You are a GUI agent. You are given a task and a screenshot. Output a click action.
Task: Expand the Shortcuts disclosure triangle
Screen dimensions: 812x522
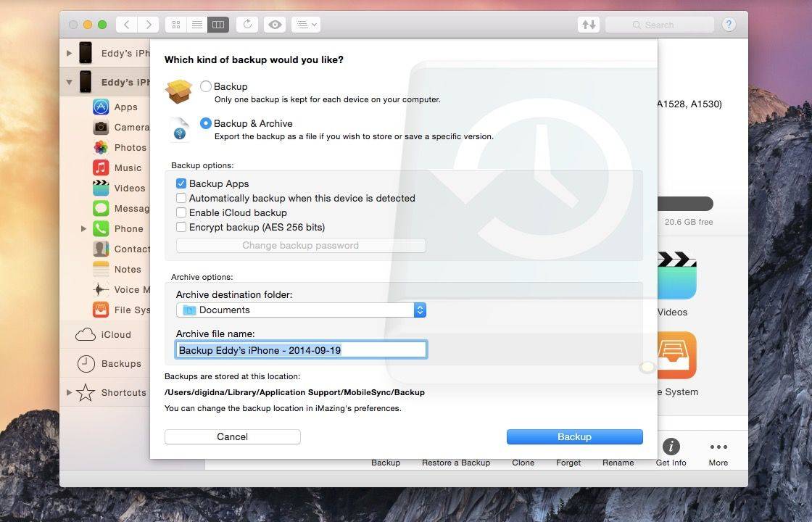point(70,392)
